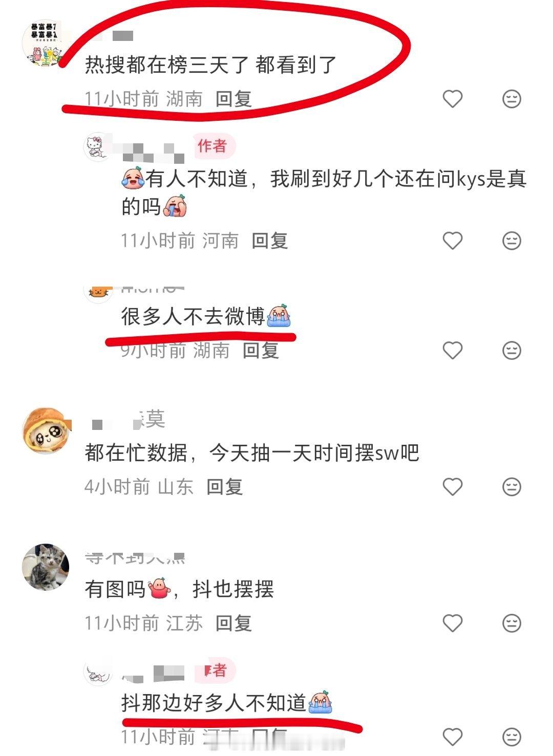Like the author's Henan reply about kys
Screen dimensions: 553x756
(x=453, y=240)
